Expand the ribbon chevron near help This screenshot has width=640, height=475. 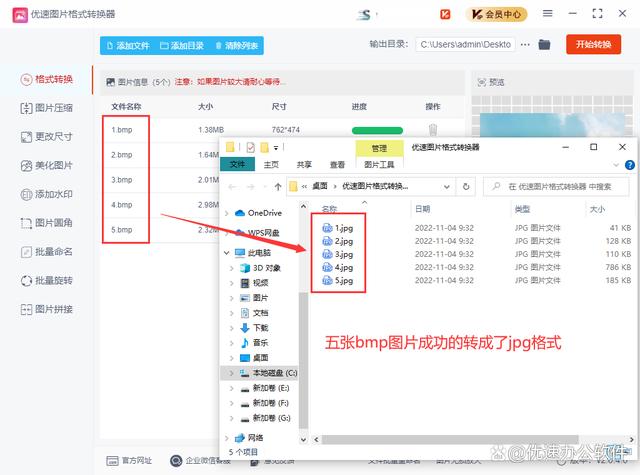coord(616,165)
